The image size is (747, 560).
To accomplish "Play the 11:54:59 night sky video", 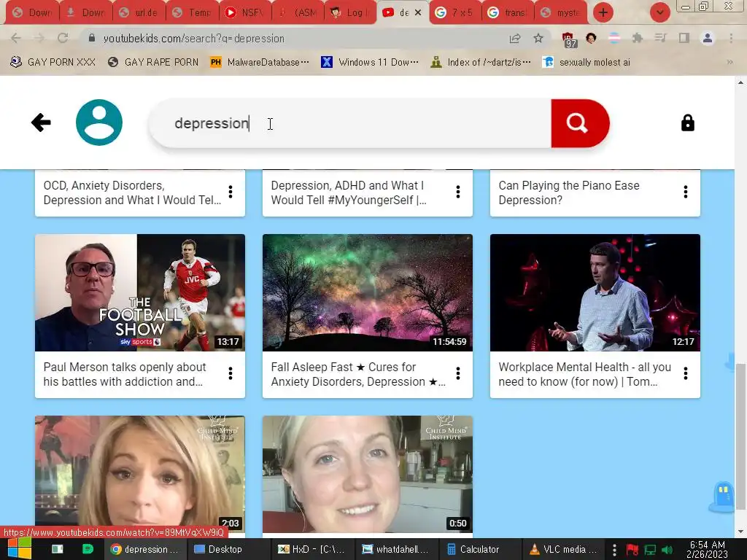I will 368,292.
